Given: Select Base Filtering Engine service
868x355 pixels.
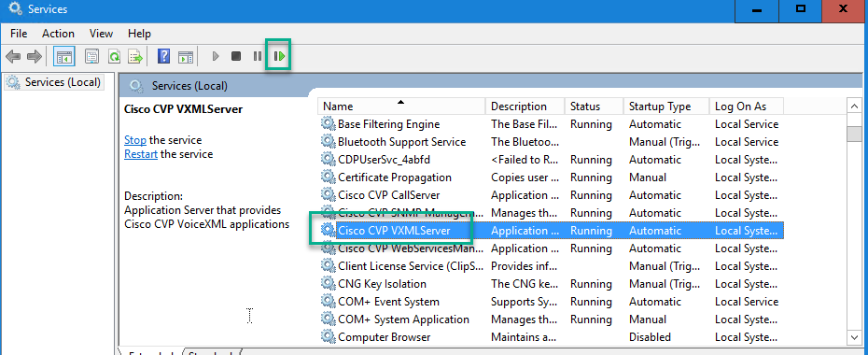Looking at the screenshot, I should tap(388, 124).
